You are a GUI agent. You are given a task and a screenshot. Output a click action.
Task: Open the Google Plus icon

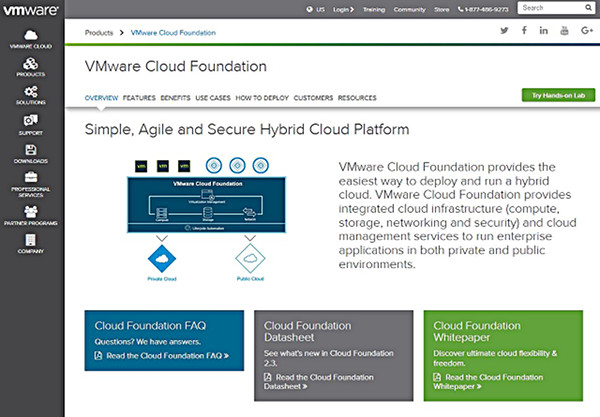tap(587, 30)
